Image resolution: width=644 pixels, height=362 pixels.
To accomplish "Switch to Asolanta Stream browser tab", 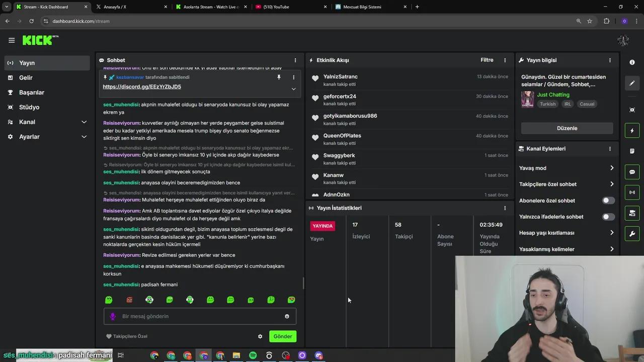I will [212, 7].
